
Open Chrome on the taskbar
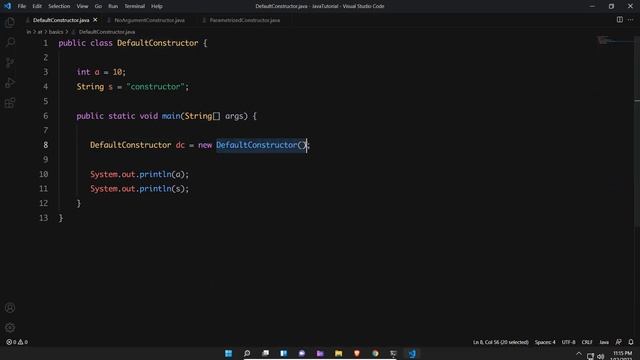[375, 353]
